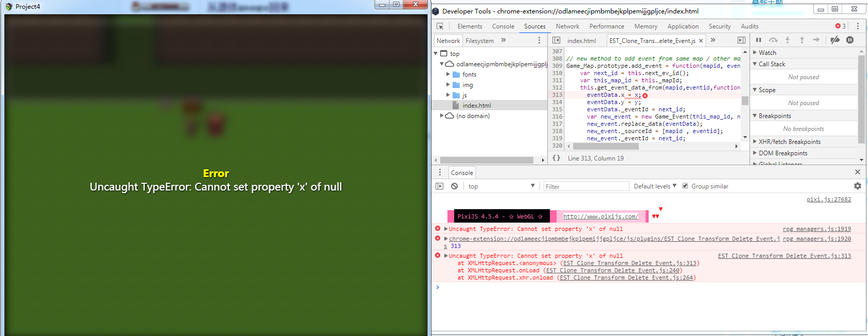Switch to the Elements tab
The width and height of the screenshot is (868, 336).
coord(470,26)
